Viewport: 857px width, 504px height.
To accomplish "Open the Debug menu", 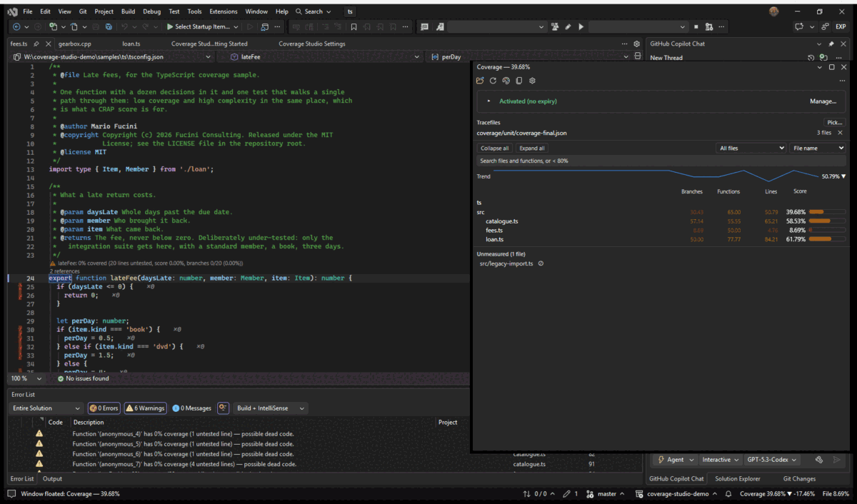I will tap(151, 11).
